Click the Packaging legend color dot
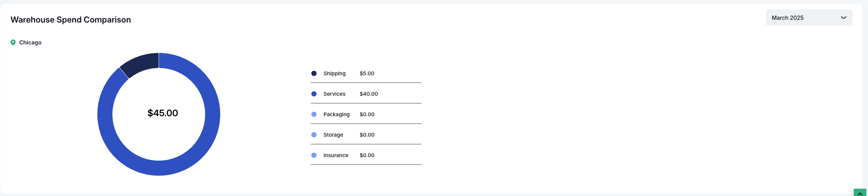Screen dimensions: 868x196 (x=314, y=114)
